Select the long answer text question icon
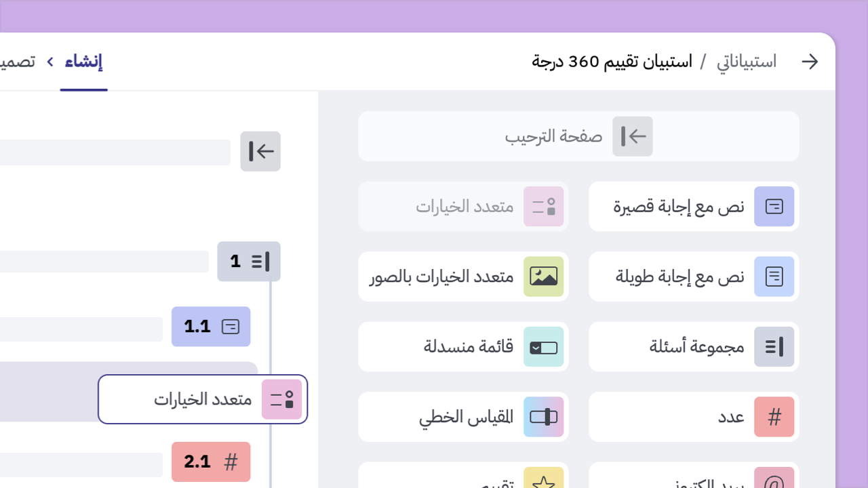868x488 pixels. point(774,277)
